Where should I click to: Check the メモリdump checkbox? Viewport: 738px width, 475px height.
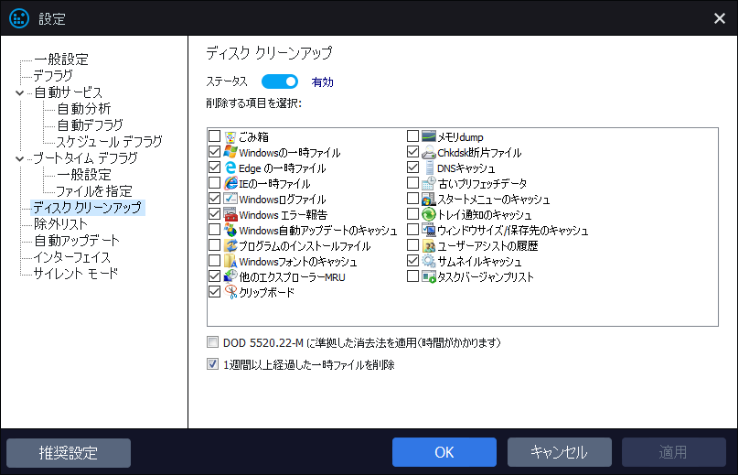tap(413, 137)
